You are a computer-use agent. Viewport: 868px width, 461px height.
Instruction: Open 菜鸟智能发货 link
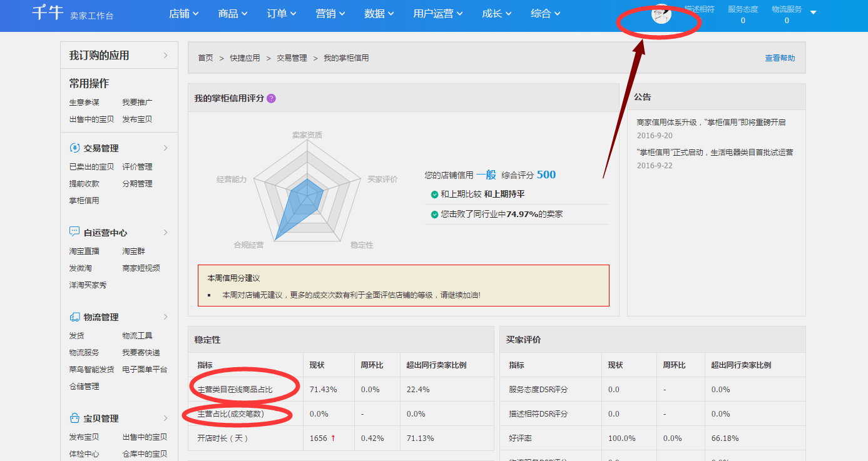pos(91,369)
